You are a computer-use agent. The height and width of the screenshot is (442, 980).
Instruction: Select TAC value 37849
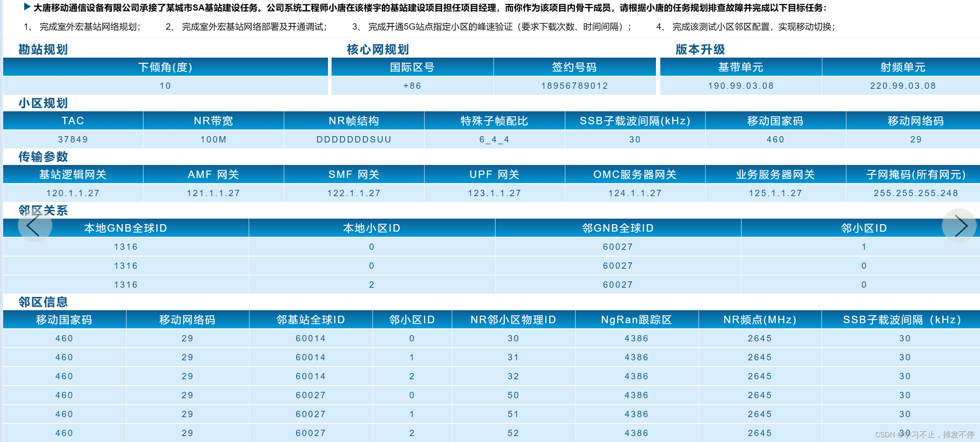click(73, 139)
